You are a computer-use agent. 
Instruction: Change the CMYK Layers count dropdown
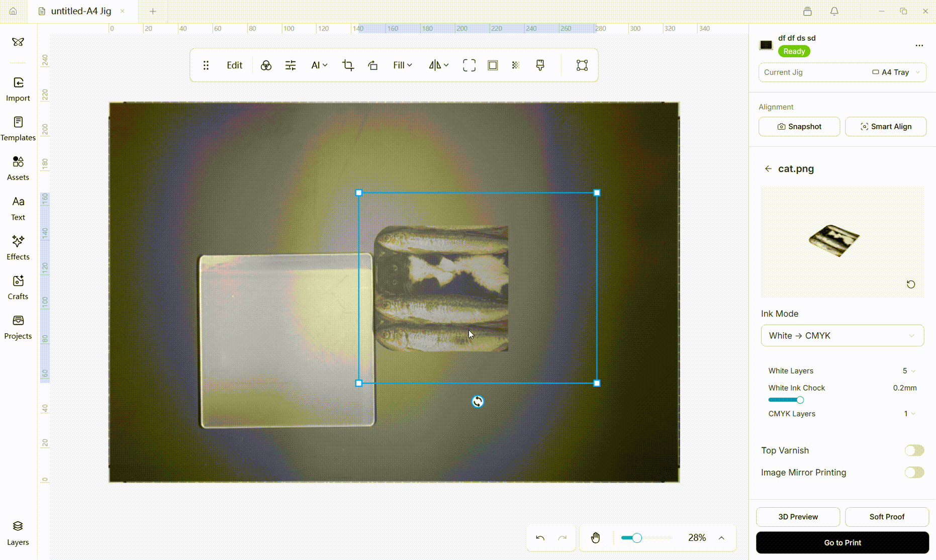point(909,414)
